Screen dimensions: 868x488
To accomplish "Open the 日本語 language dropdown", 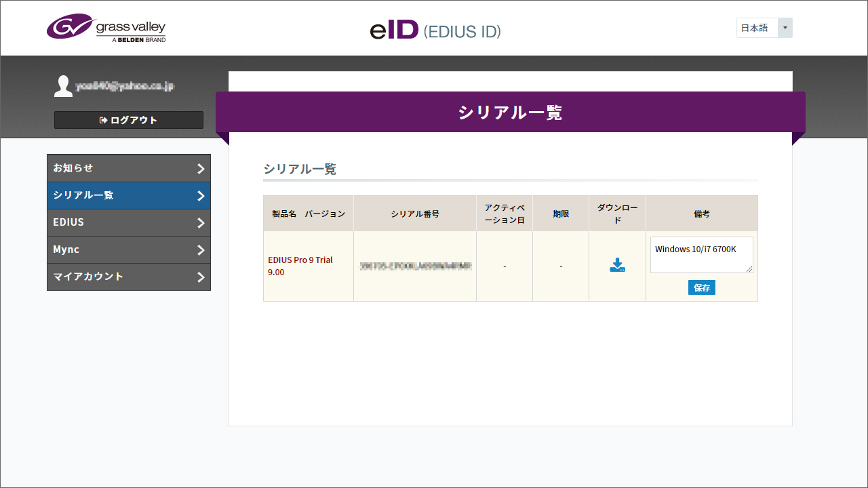I will [764, 28].
